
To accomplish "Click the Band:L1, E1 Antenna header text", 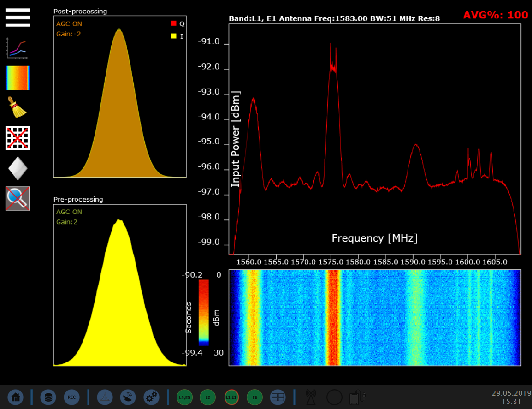I will (x=334, y=18).
